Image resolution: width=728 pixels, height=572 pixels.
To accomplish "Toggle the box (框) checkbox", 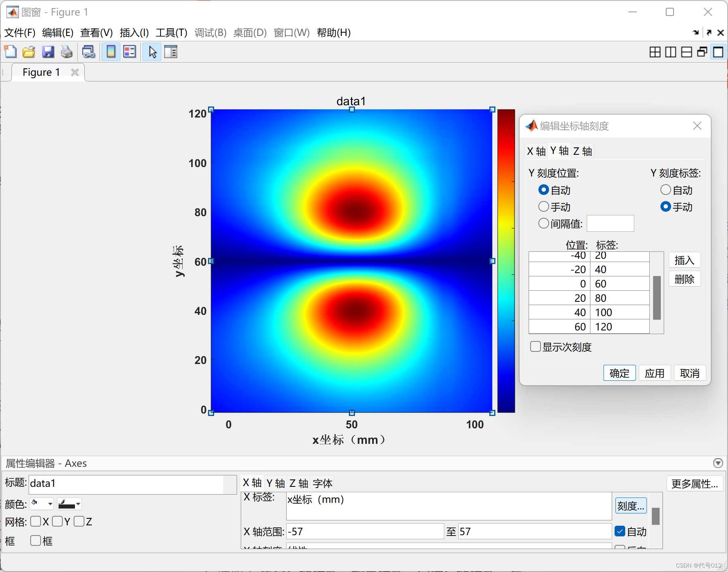I will (x=36, y=541).
